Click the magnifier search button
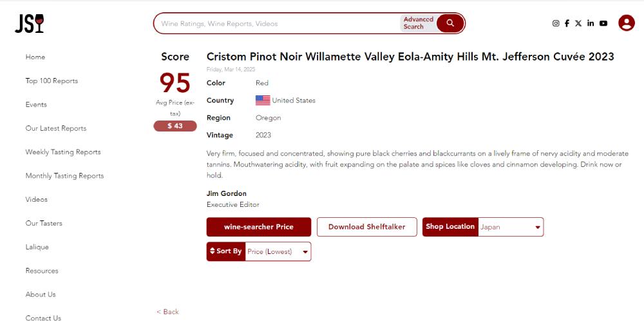The height and width of the screenshot is (321, 644). (x=450, y=23)
